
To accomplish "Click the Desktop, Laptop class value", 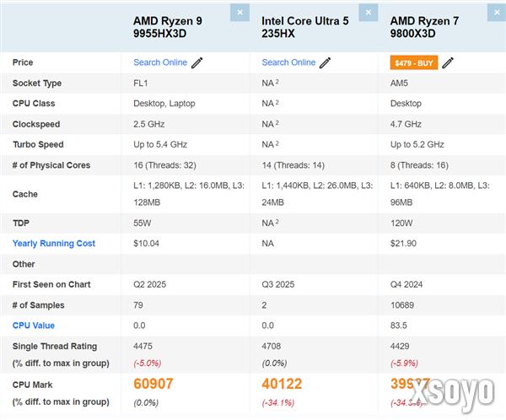I will click(164, 103).
